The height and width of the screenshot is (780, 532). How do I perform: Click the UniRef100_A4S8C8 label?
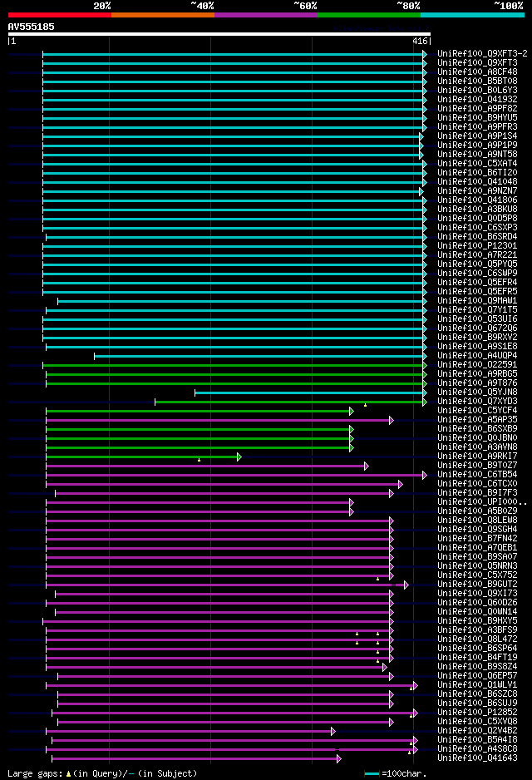click(477, 748)
